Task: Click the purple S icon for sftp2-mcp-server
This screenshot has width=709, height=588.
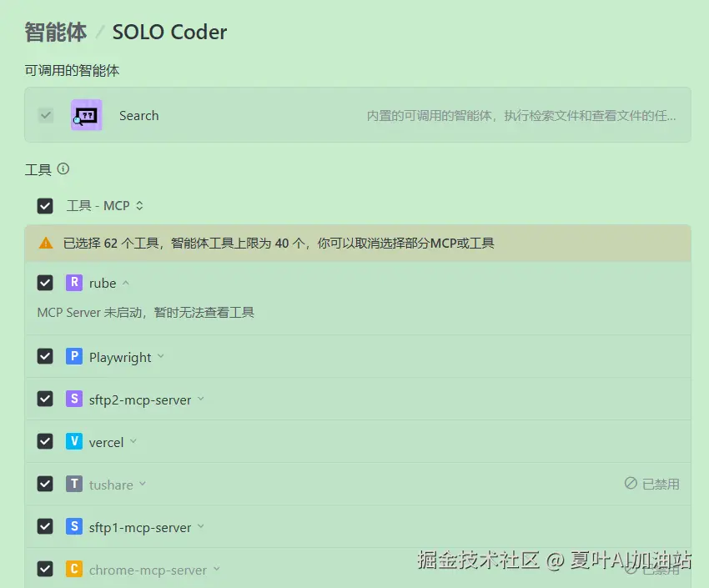Action: click(x=74, y=399)
